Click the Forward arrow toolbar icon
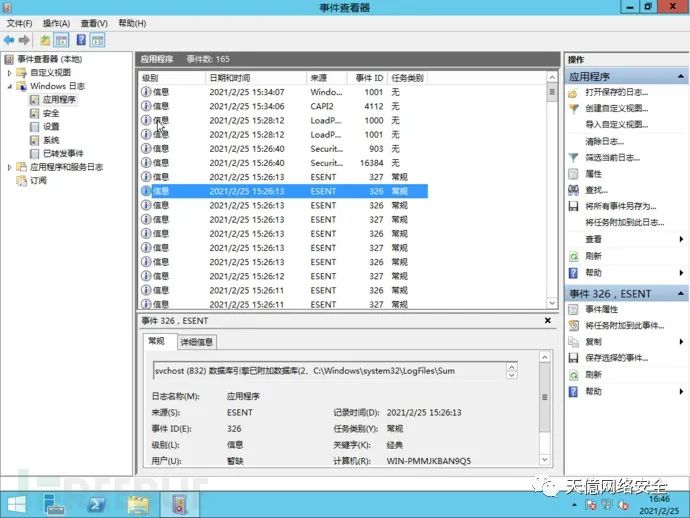 pos(24,40)
